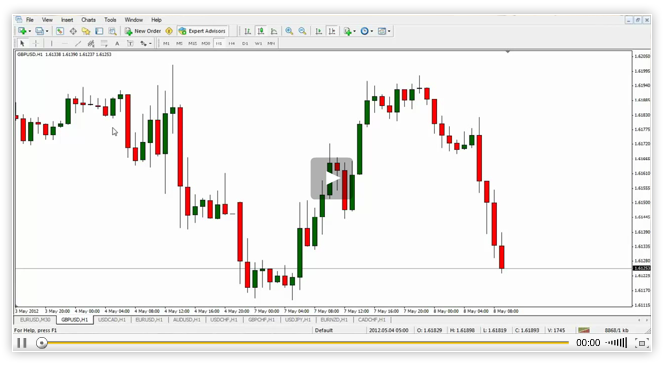Open the Profiles icon in the toolbar
Screen dimensions: 664x366
(39, 31)
